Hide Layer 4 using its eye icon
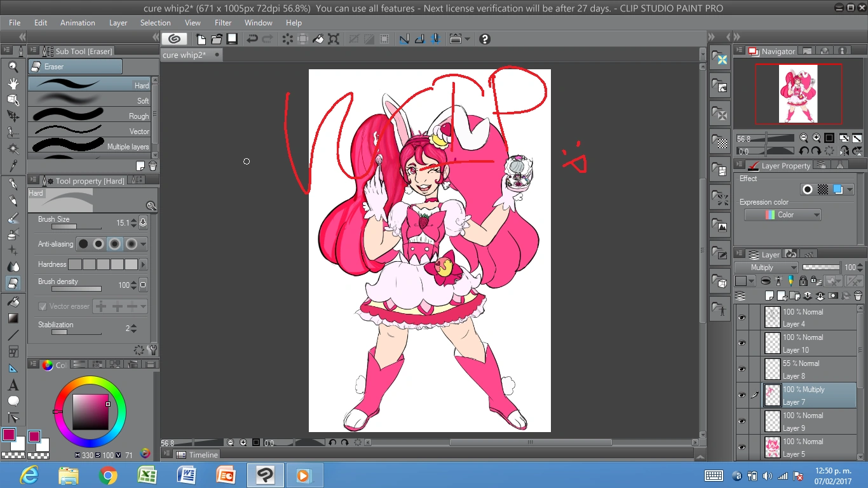 [742, 317]
